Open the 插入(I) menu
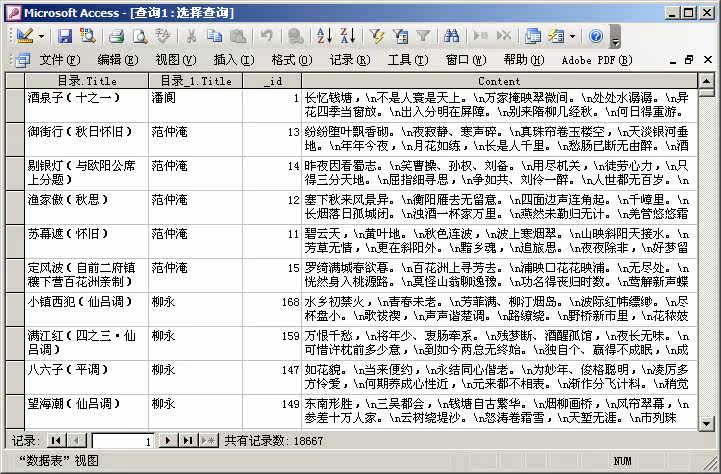This screenshot has width=721, height=474. [234, 60]
